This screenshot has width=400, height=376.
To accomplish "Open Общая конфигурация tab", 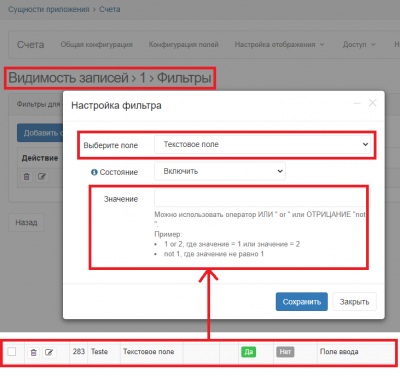I will point(96,44).
